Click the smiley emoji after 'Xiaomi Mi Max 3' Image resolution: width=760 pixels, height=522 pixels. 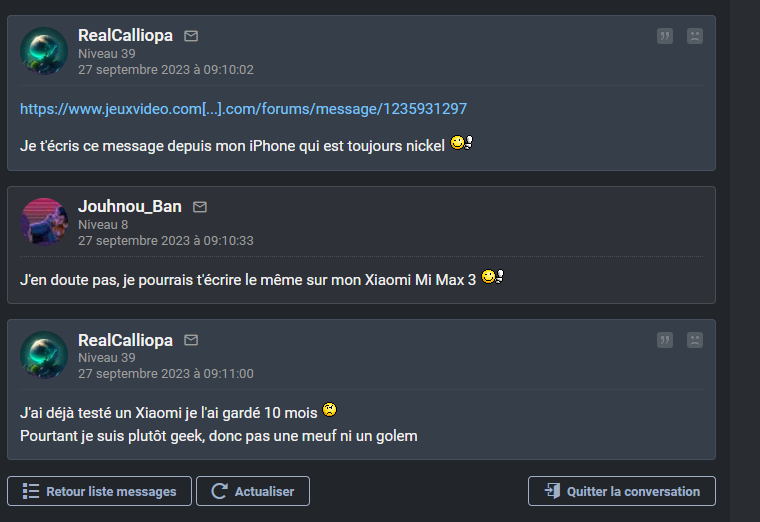click(x=492, y=277)
